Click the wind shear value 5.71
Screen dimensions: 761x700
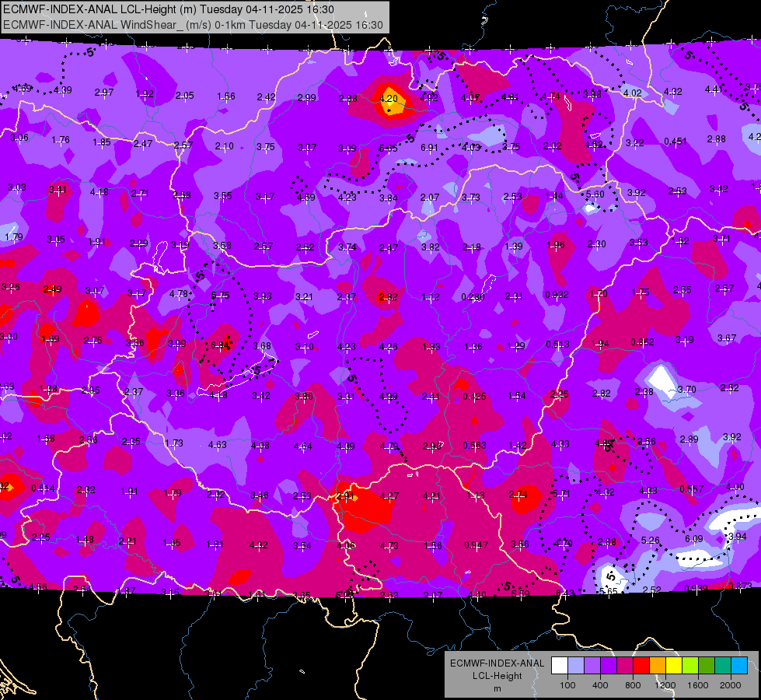[x=561, y=494]
